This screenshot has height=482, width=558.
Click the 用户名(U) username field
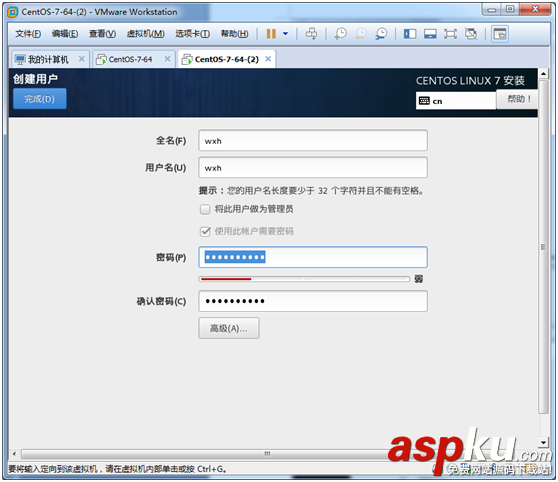coord(313,168)
